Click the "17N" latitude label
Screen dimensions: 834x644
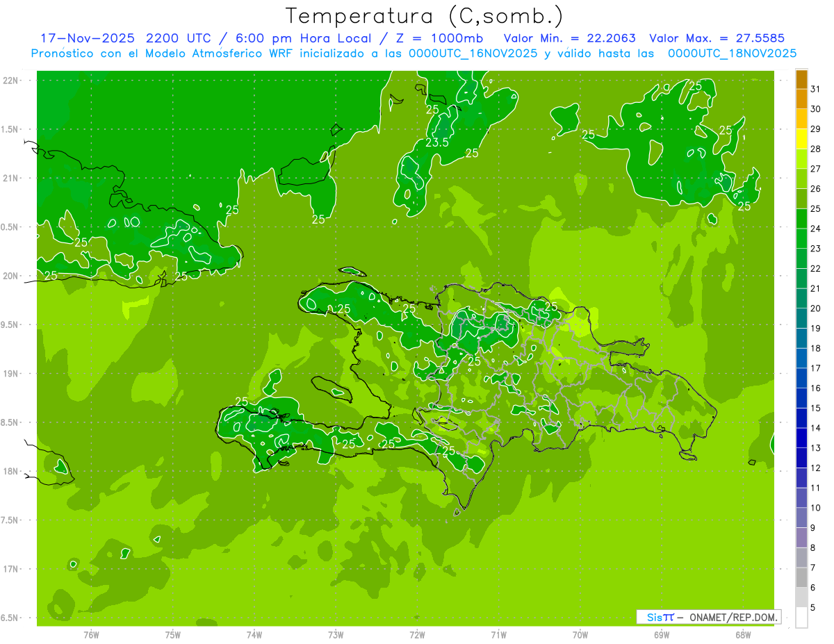[10, 570]
